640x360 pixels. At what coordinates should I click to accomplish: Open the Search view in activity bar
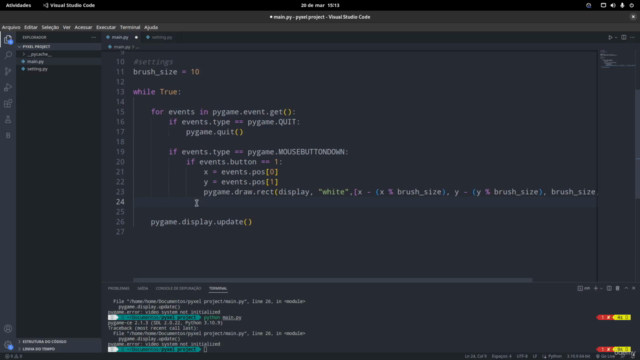[8, 55]
